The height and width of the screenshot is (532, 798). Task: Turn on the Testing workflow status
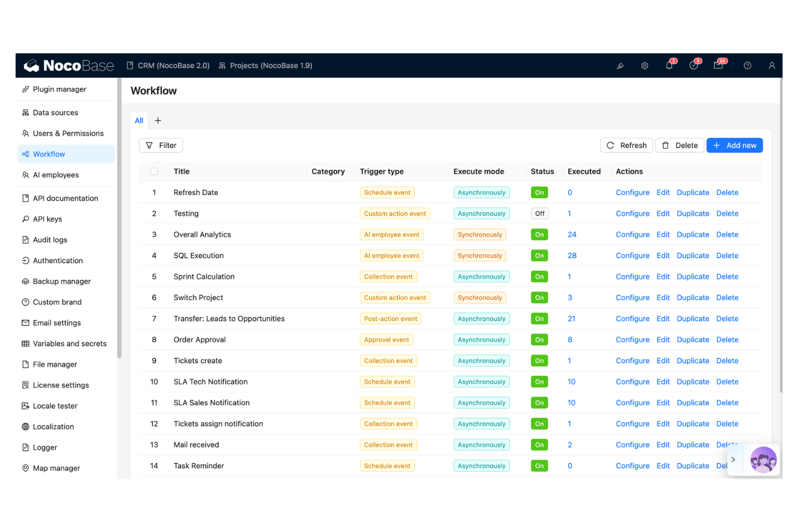pos(540,213)
